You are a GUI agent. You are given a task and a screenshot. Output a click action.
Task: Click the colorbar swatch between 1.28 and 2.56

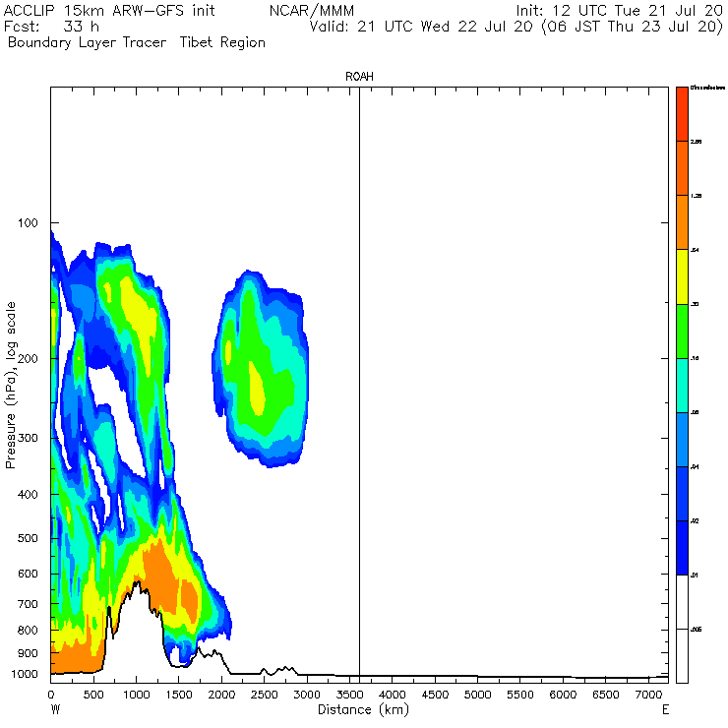pos(682,168)
